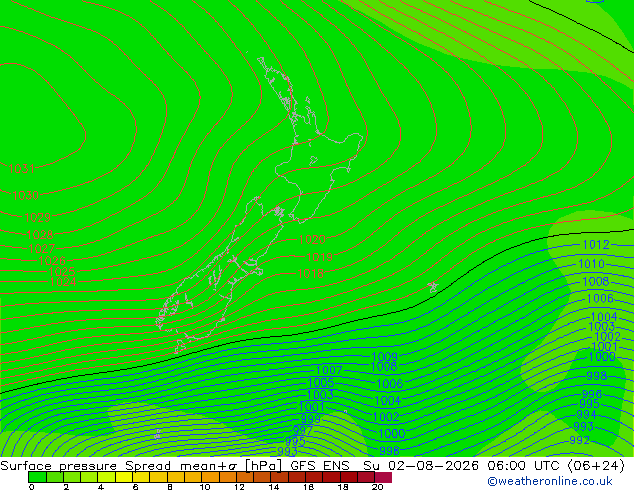Open the weatheronline.co.uk copyright link
Image resolution: width=634 pixels, height=490 pixels.
click(x=550, y=481)
